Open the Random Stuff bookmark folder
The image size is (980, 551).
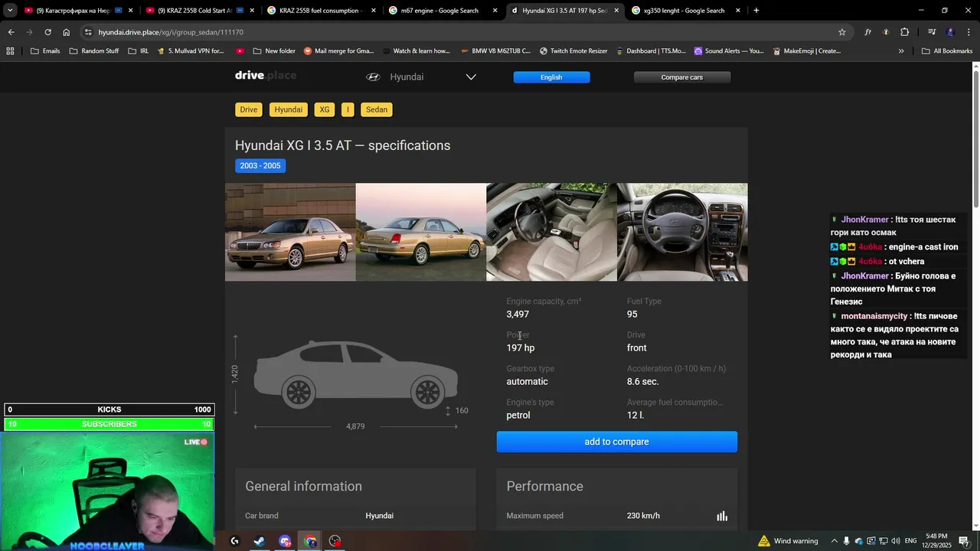click(x=93, y=51)
